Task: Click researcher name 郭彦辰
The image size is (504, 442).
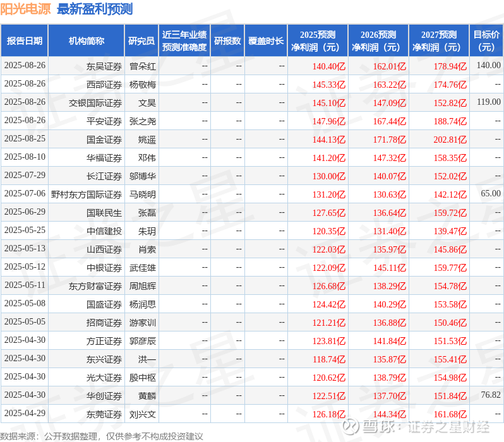Action: pos(143,342)
